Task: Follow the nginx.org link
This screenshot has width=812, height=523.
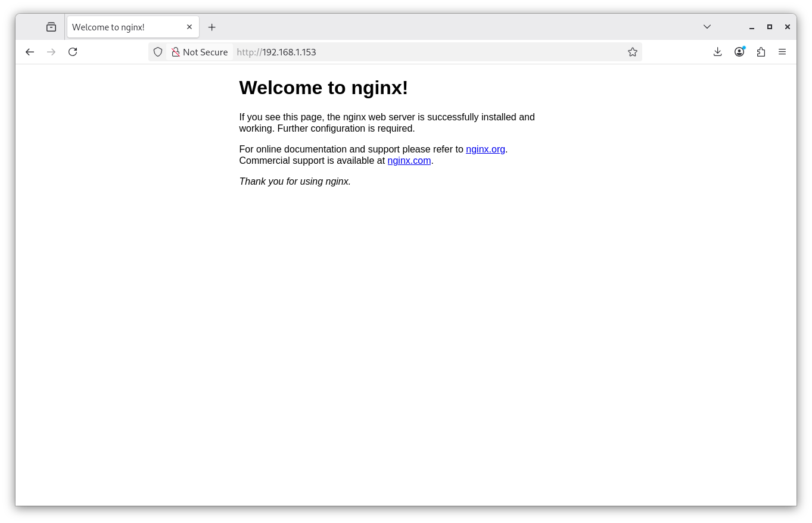Action: pyautogui.click(x=485, y=149)
